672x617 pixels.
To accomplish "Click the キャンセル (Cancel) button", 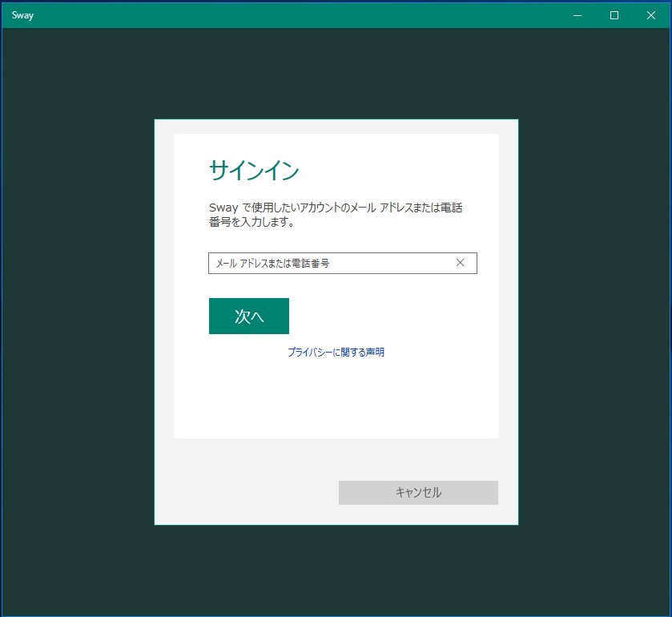I will coord(418,493).
